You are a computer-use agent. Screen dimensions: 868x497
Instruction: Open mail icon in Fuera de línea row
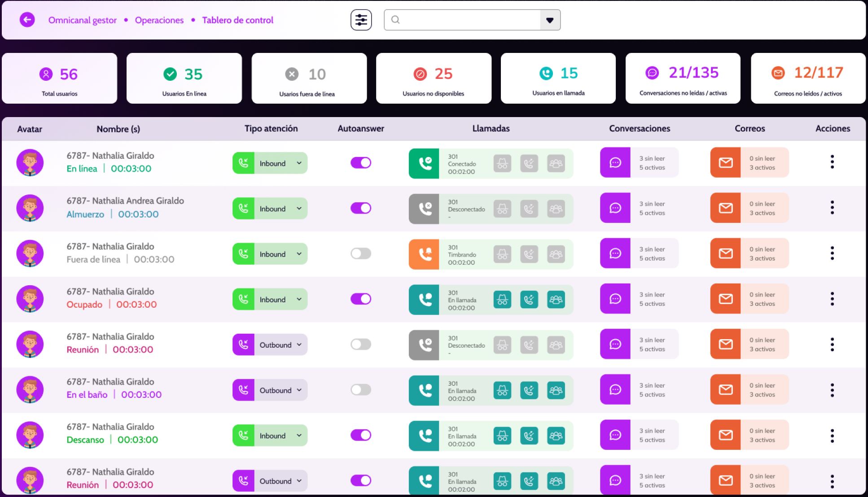tap(725, 253)
